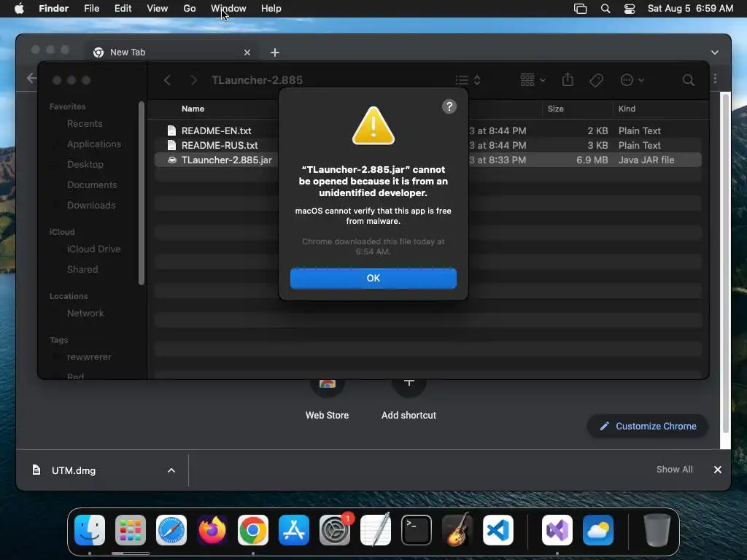Click the Finder search magnifier
Screen dimensions: 747x560
coord(688,80)
